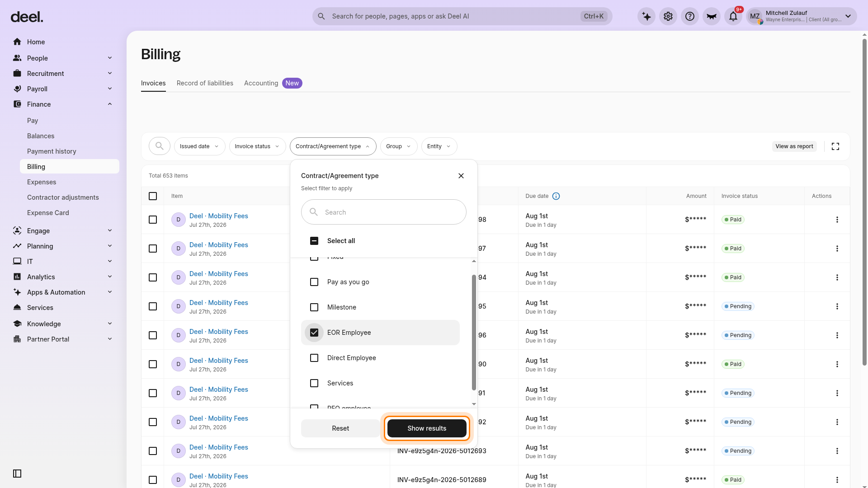Select the Invoices tab
This screenshot has width=868, height=488.
click(x=153, y=83)
